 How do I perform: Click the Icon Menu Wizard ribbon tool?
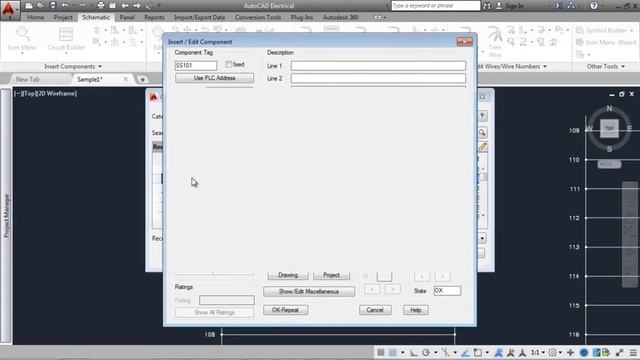(x=606, y=42)
